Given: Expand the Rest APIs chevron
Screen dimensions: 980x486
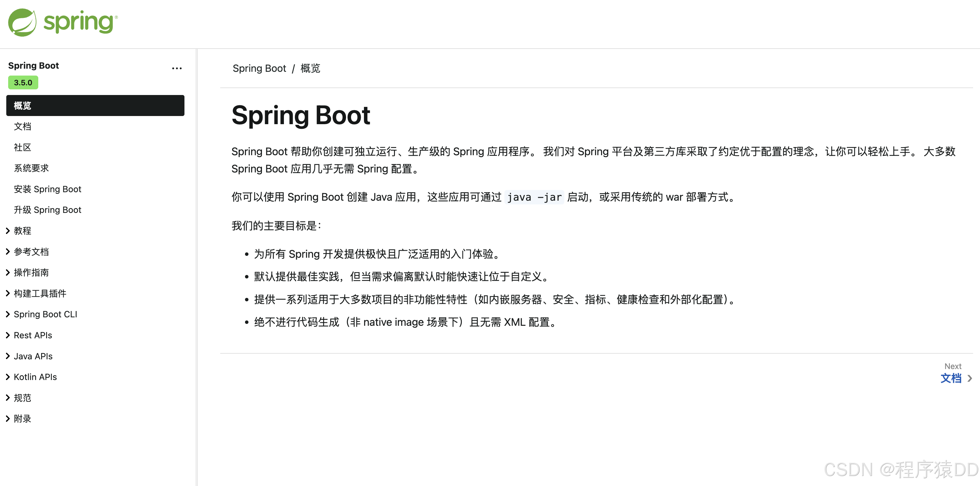Looking at the screenshot, I should 8,335.
